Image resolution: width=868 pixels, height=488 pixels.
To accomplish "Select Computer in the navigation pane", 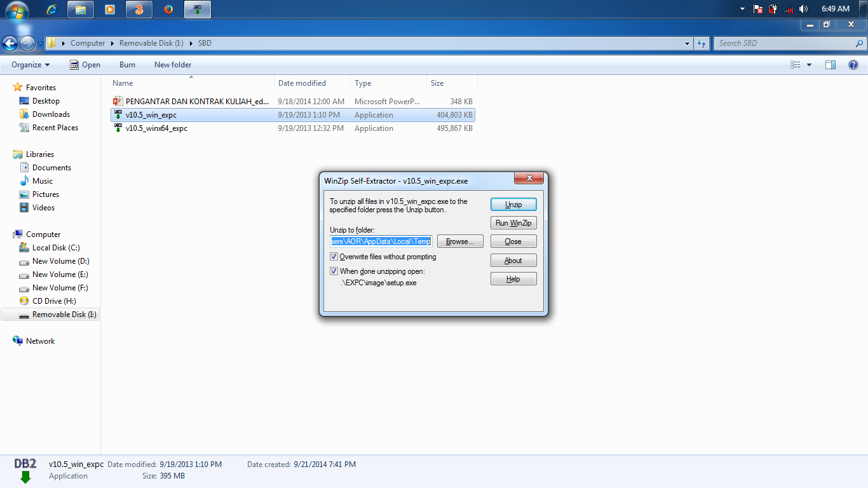I will pyautogui.click(x=43, y=234).
